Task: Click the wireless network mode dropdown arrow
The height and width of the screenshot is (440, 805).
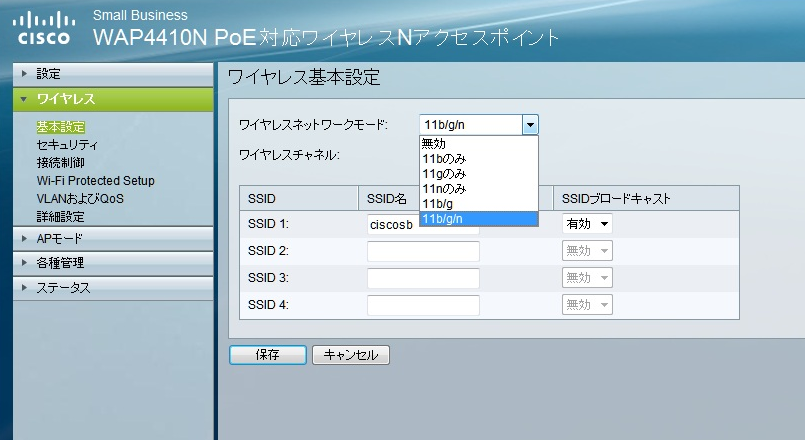Action: tap(530, 125)
